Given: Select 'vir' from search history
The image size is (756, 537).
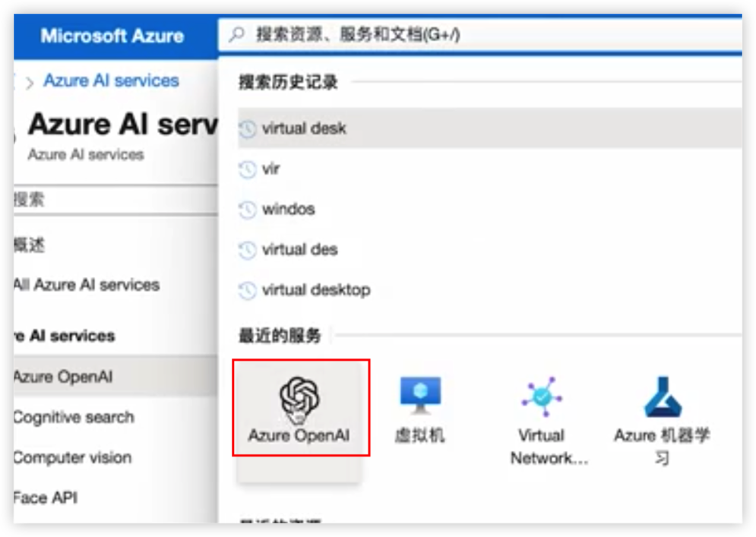Looking at the screenshot, I should click(271, 169).
